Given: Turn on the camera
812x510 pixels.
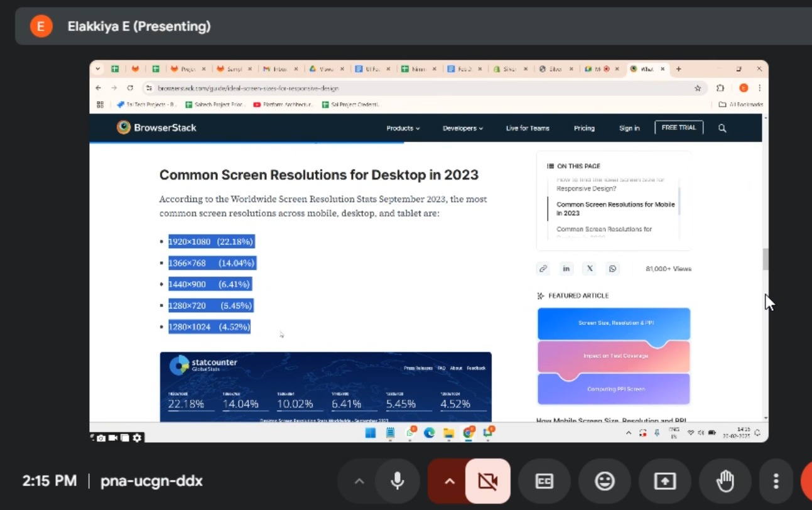Looking at the screenshot, I should (487, 481).
